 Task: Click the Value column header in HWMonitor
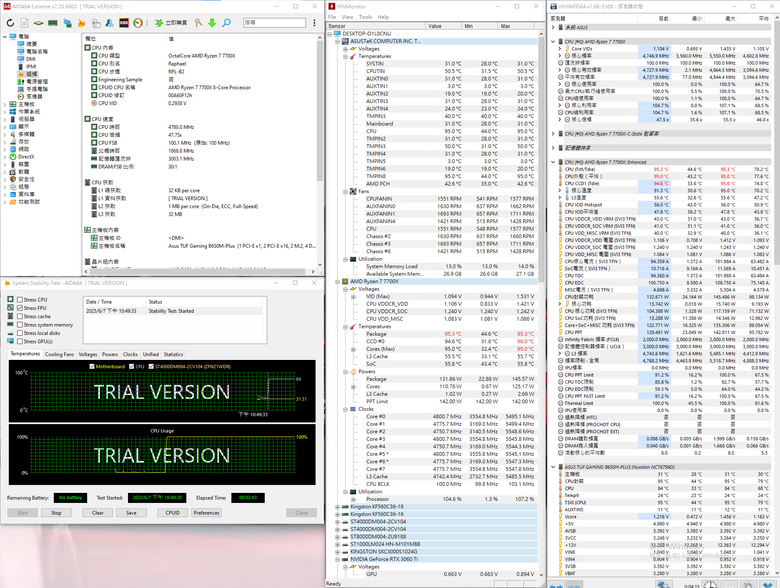tap(444, 26)
